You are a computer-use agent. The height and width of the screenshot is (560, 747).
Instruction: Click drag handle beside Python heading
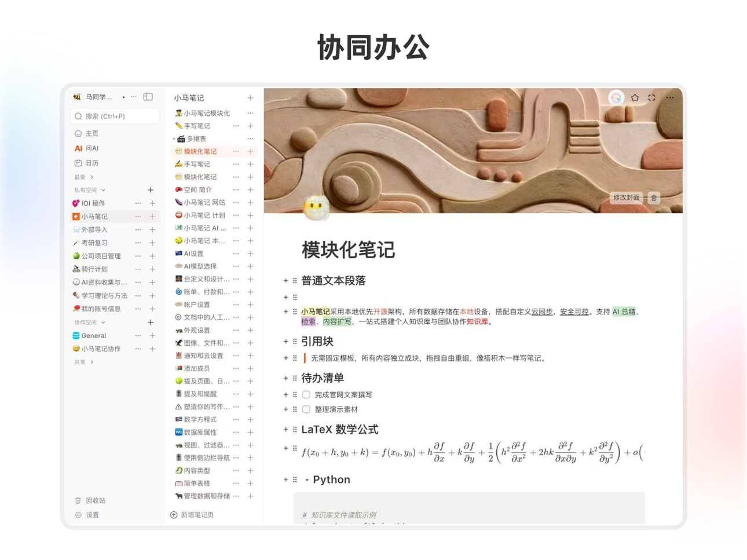[295, 480]
